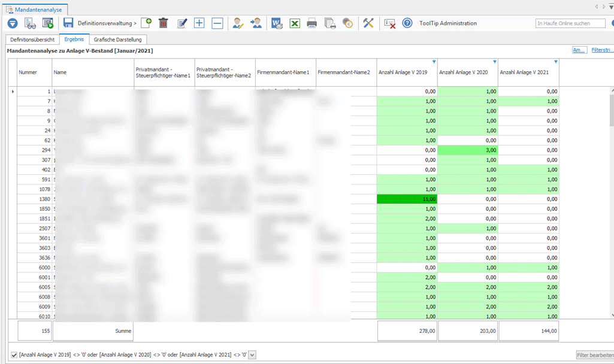This screenshot has width=614, height=364.
Task: Click the Definitionsverwaltung toolbar label
Action: pos(107,23)
